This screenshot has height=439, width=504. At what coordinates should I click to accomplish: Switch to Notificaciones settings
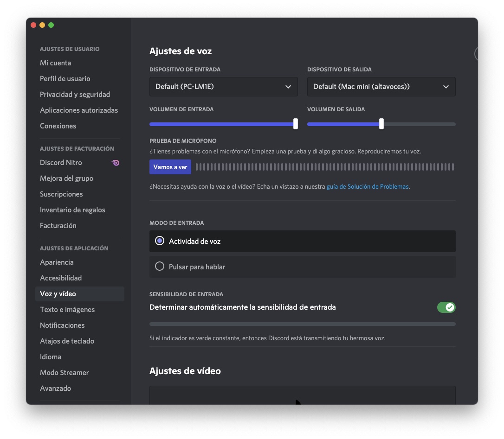(62, 325)
